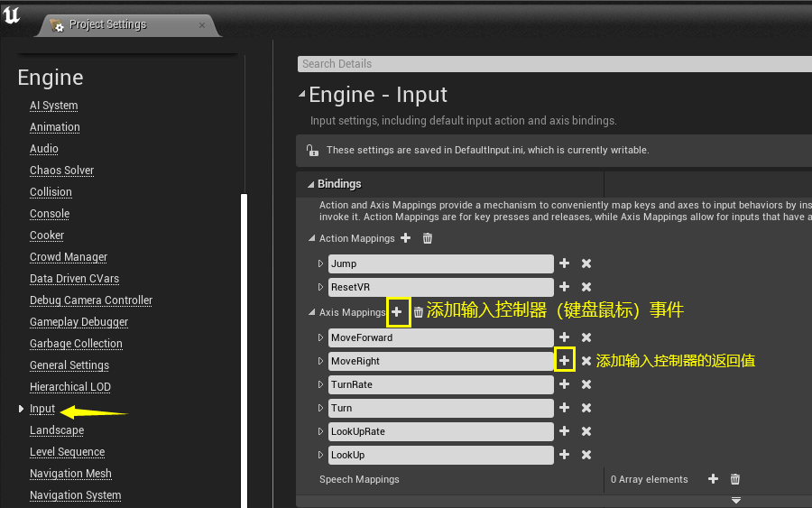Open Chaos Solver settings
Viewport: 812px width, 508px height.
(61, 171)
